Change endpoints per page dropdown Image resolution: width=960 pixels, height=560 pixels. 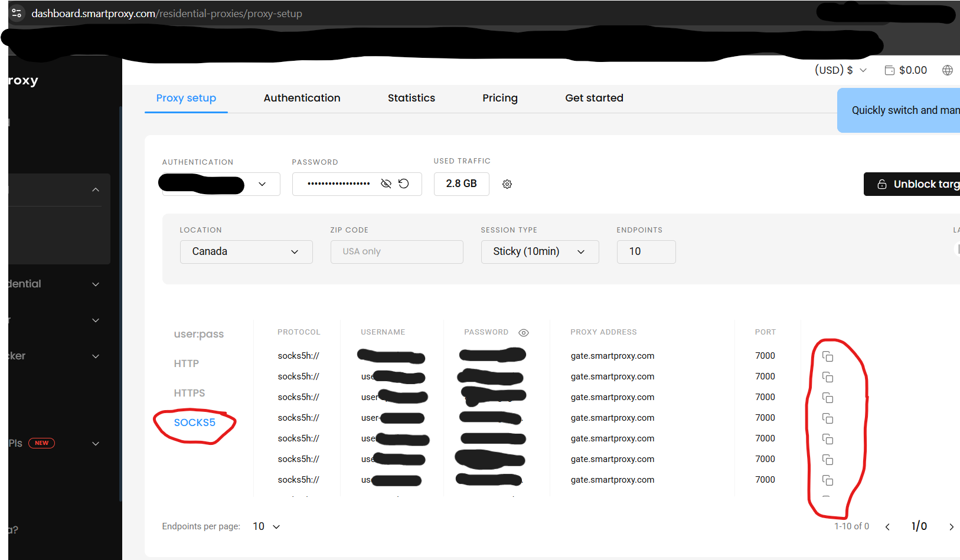[x=266, y=526]
